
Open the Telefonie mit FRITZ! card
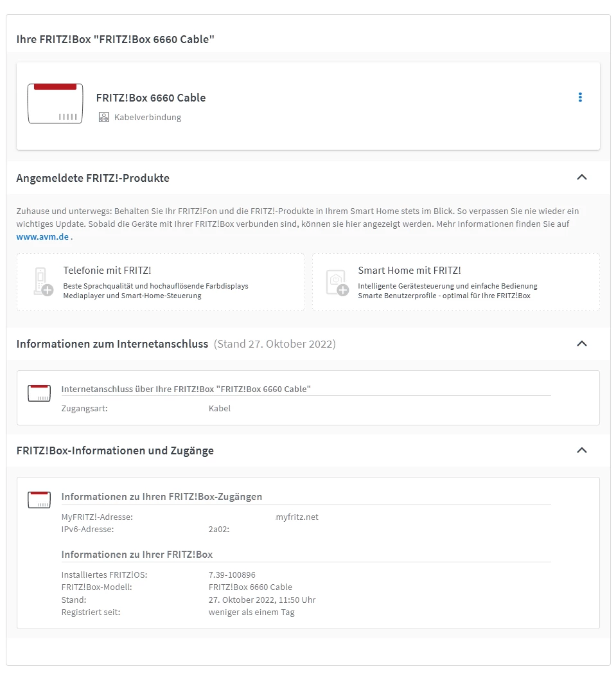point(161,282)
